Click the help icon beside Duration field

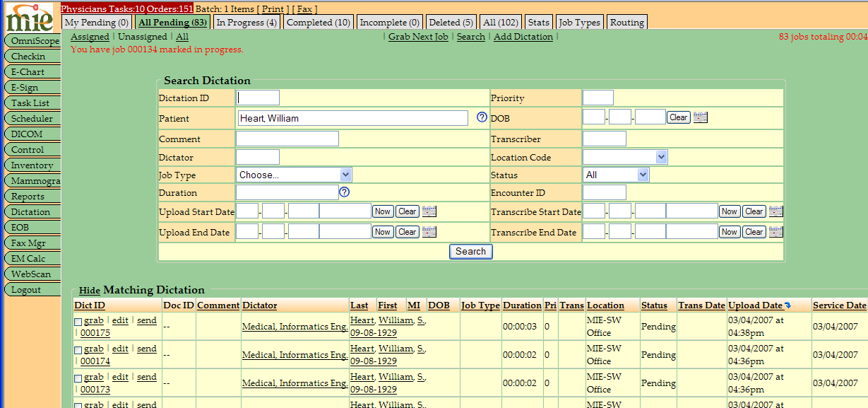(x=344, y=192)
